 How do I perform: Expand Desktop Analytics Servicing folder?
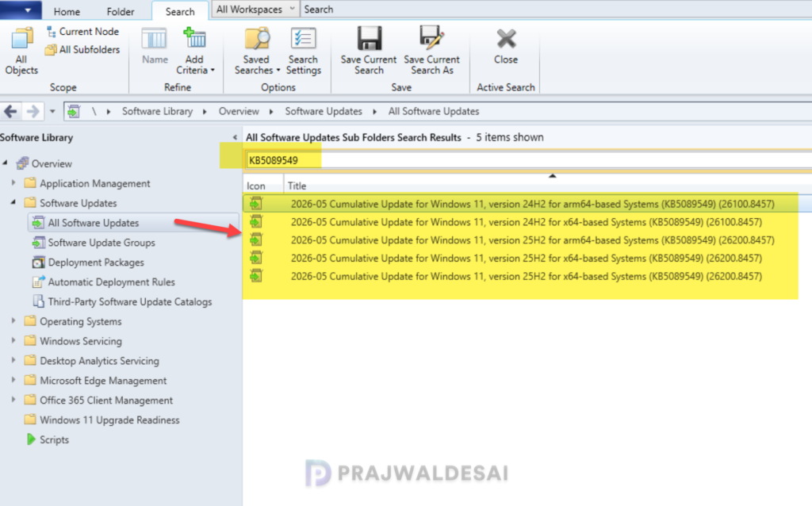point(13,361)
